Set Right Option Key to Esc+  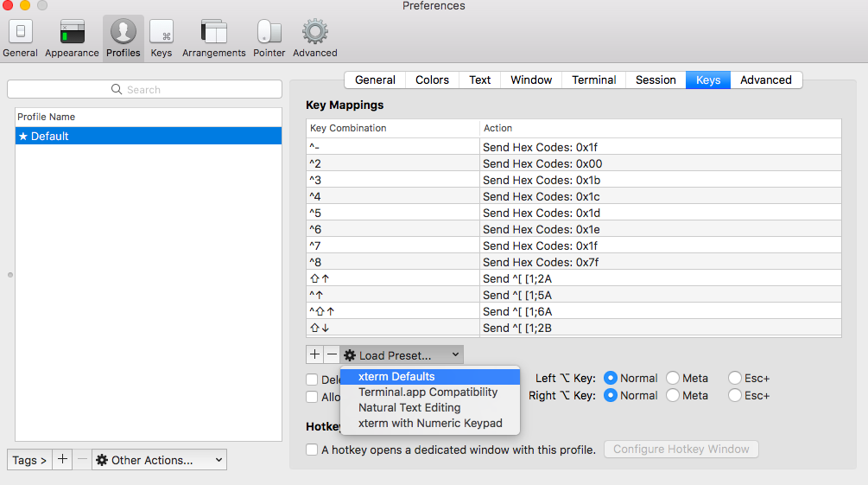(x=735, y=395)
